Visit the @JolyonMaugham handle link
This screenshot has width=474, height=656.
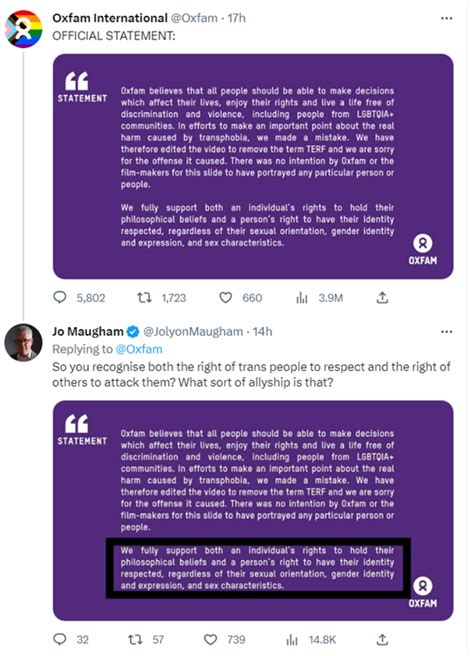tap(193, 331)
